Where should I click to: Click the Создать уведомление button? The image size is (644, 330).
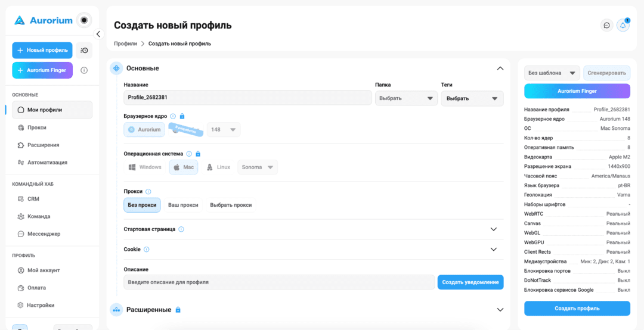click(470, 282)
